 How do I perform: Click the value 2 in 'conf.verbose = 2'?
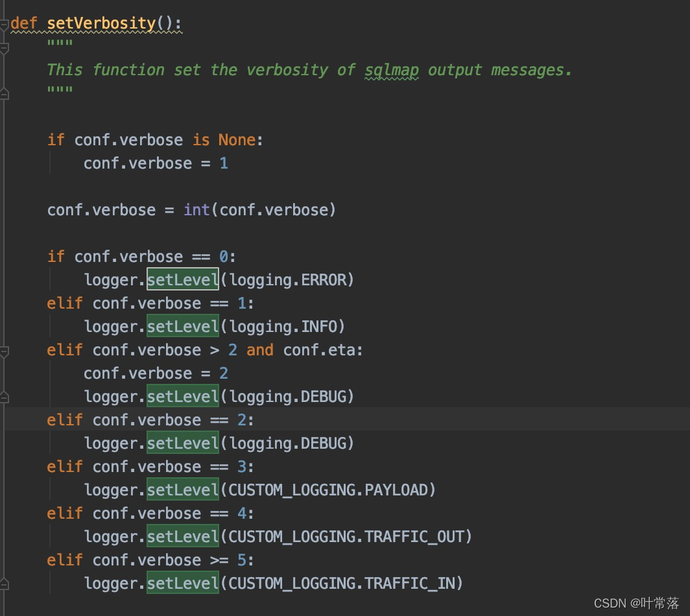(x=224, y=373)
